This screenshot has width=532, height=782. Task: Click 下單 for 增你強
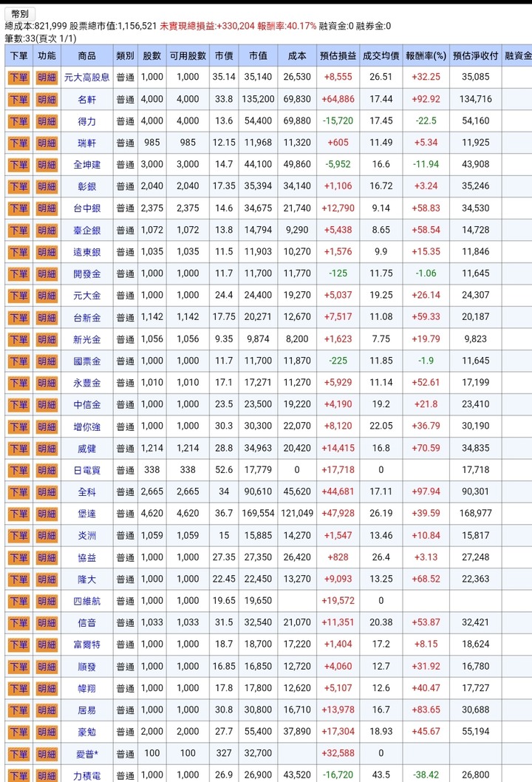(19, 426)
